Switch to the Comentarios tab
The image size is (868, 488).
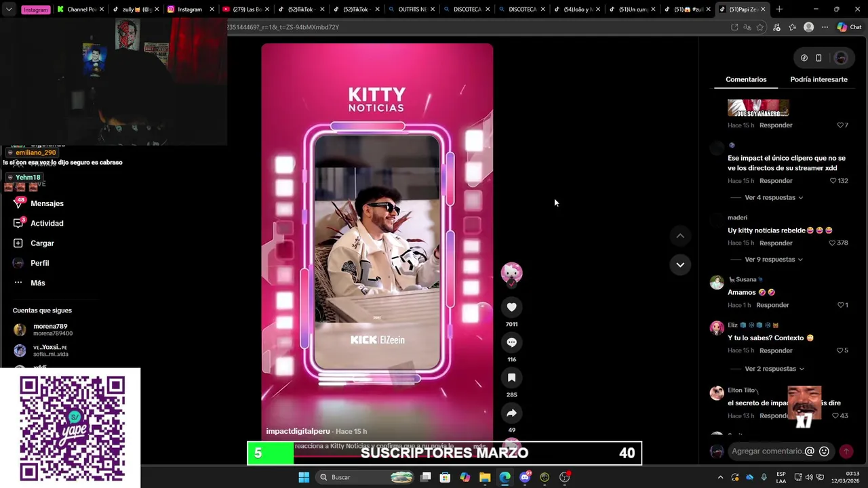746,79
